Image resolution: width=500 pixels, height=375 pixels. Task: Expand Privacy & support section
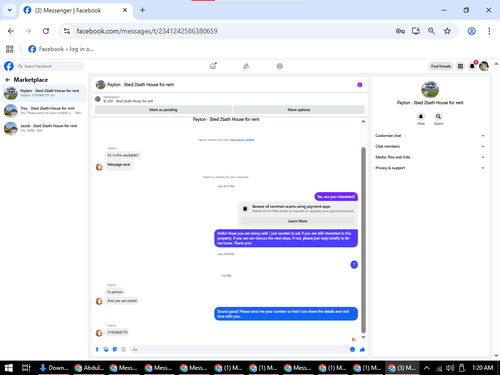coord(430,168)
